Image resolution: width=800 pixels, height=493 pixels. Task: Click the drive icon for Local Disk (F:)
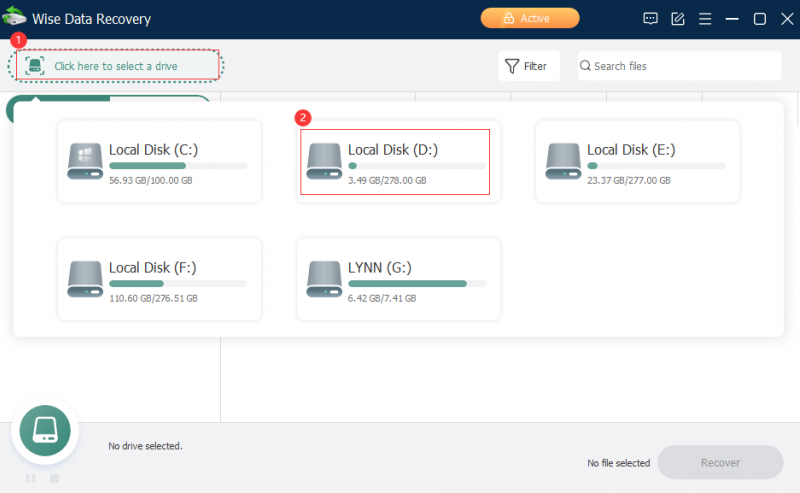coord(85,279)
